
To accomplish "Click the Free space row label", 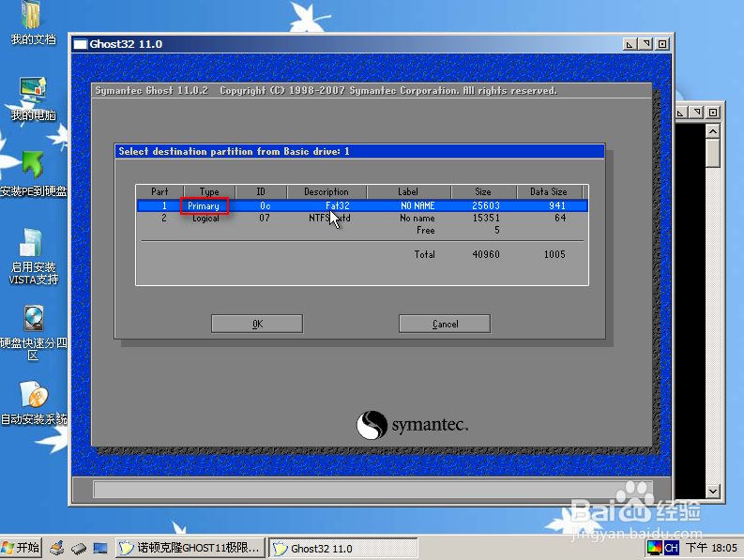I will pyautogui.click(x=426, y=230).
